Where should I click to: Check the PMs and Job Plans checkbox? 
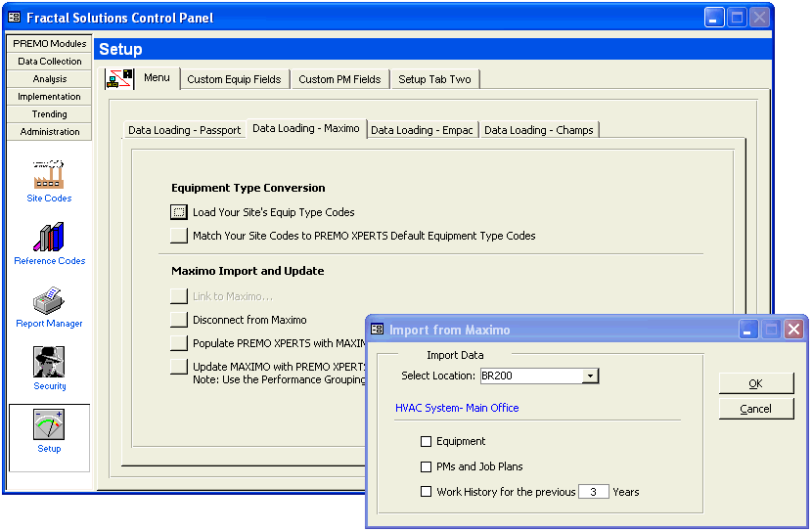tap(426, 466)
